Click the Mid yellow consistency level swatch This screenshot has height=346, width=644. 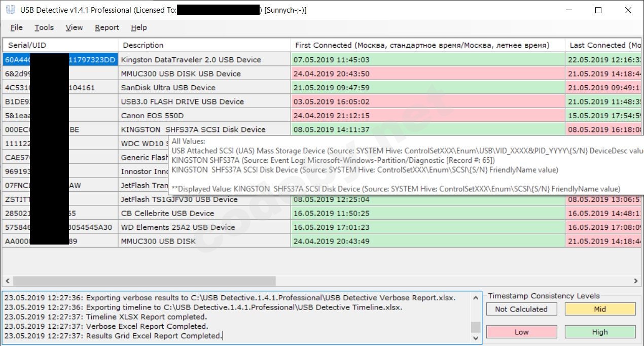pyautogui.click(x=600, y=309)
